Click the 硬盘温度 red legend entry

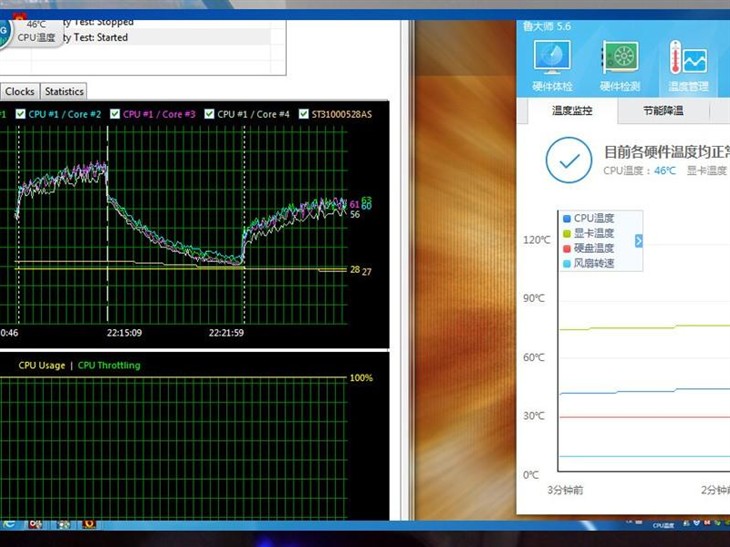point(589,248)
